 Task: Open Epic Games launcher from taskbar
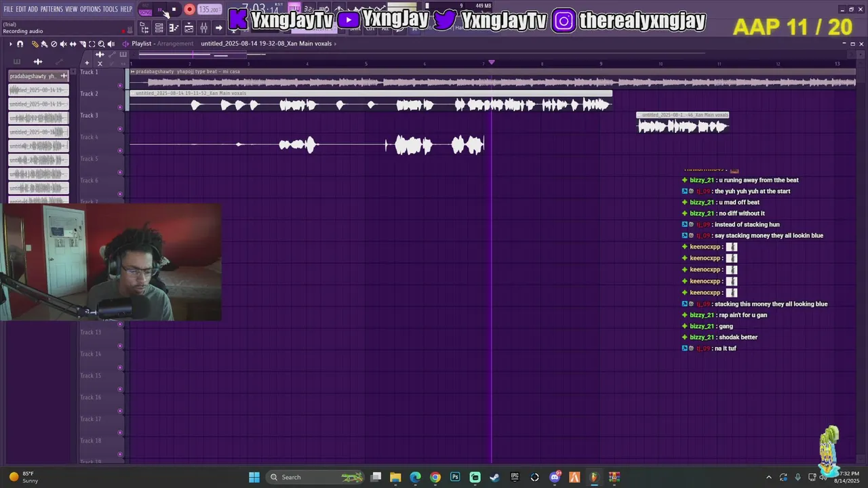(x=515, y=477)
